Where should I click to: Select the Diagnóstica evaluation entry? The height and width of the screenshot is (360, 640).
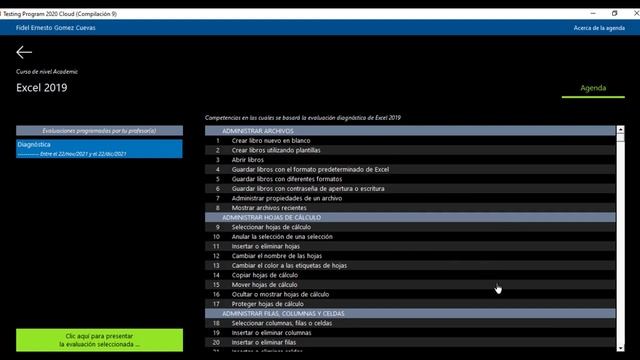[99, 149]
